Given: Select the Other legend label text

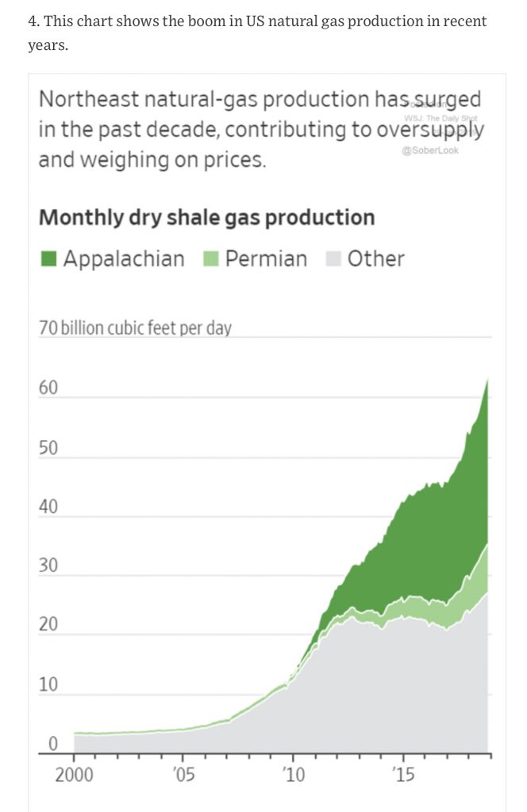Looking at the screenshot, I should pyautogui.click(x=375, y=259).
